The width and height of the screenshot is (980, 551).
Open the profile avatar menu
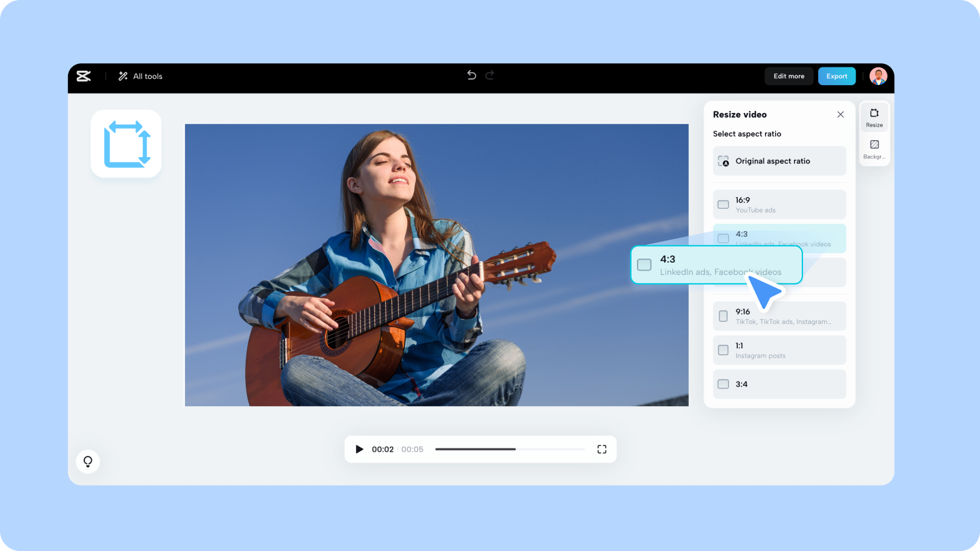(878, 76)
